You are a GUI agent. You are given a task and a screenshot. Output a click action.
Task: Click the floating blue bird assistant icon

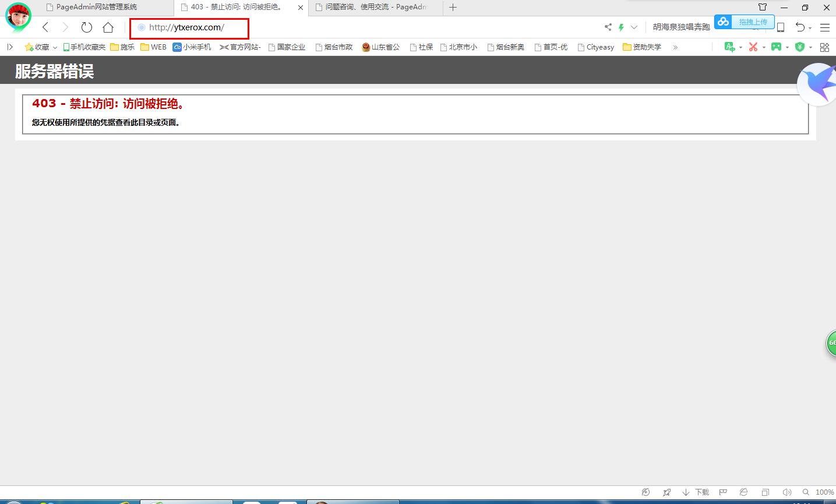click(x=817, y=84)
